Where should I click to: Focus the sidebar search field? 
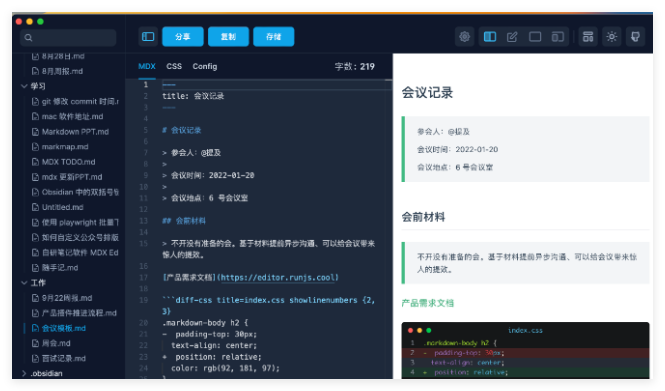tap(68, 38)
